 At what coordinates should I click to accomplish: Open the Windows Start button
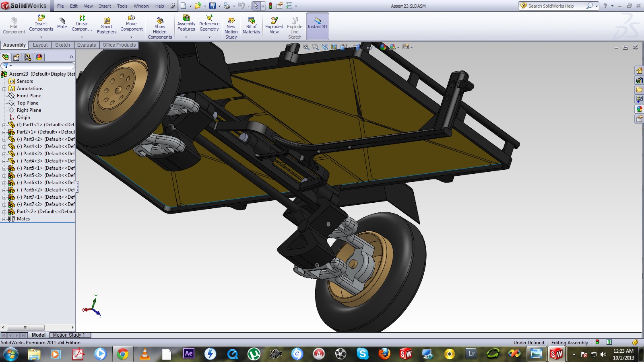tap(10, 354)
